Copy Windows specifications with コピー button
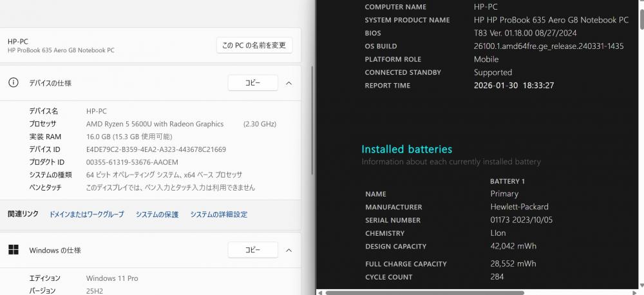This screenshot has width=644, height=295. 252,250
